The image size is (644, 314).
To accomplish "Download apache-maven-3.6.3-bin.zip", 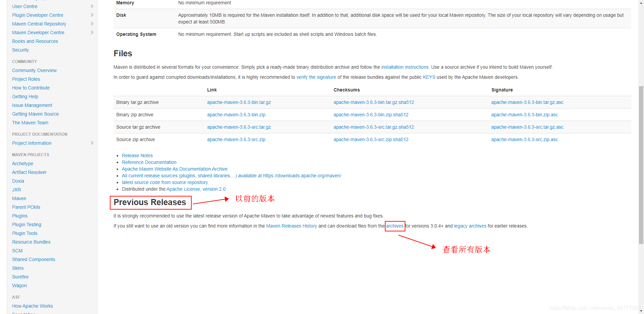I will point(236,115).
